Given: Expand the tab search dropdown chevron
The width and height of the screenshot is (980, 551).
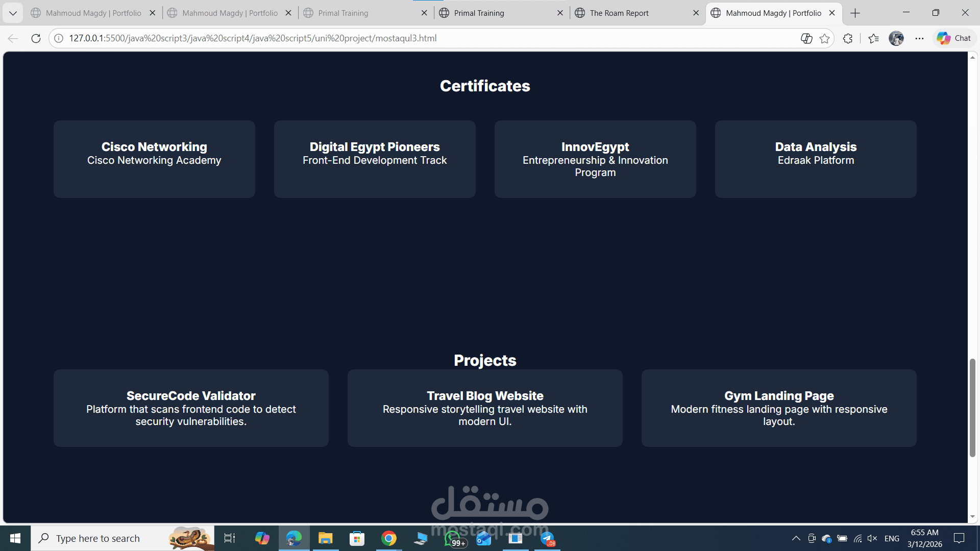Looking at the screenshot, I should [x=13, y=13].
